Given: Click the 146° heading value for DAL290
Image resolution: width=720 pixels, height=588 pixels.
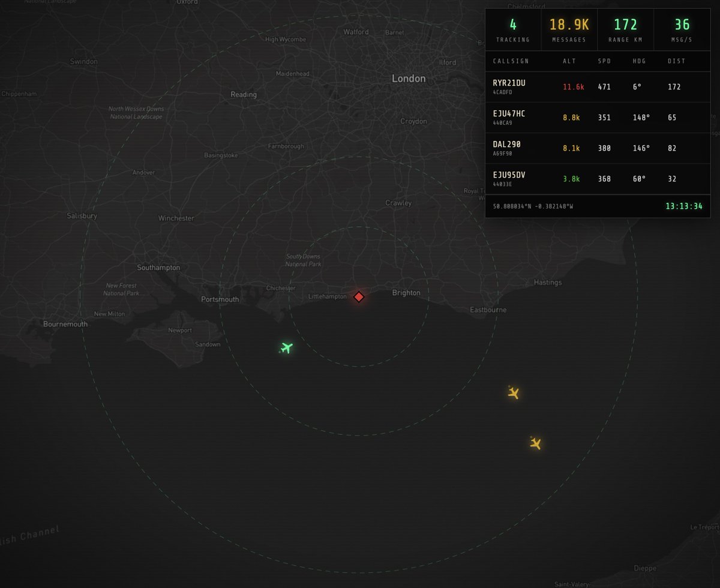Looking at the screenshot, I should tap(641, 148).
